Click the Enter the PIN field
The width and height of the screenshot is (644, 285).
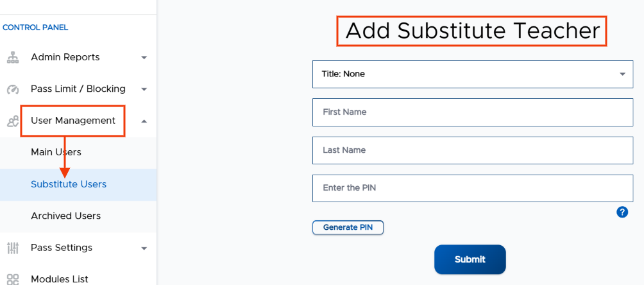tap(473, 188)
